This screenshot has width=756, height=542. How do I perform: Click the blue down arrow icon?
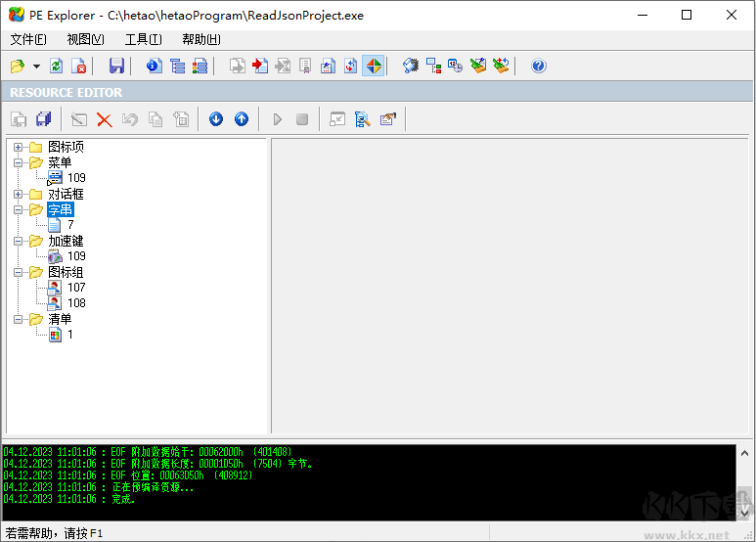[x=216, y=119]
